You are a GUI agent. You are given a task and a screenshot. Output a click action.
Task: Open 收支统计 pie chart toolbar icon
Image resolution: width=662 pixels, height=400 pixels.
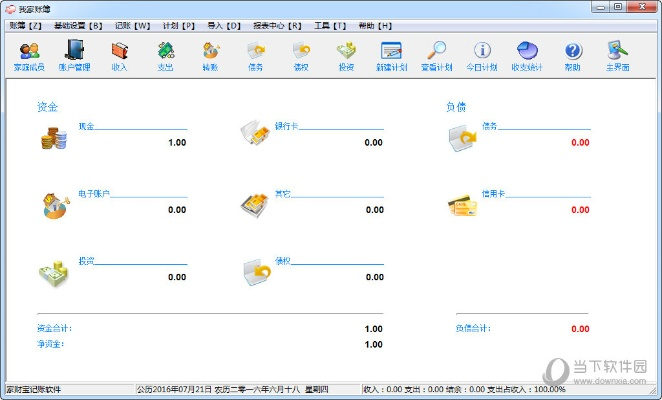(527, 56)
